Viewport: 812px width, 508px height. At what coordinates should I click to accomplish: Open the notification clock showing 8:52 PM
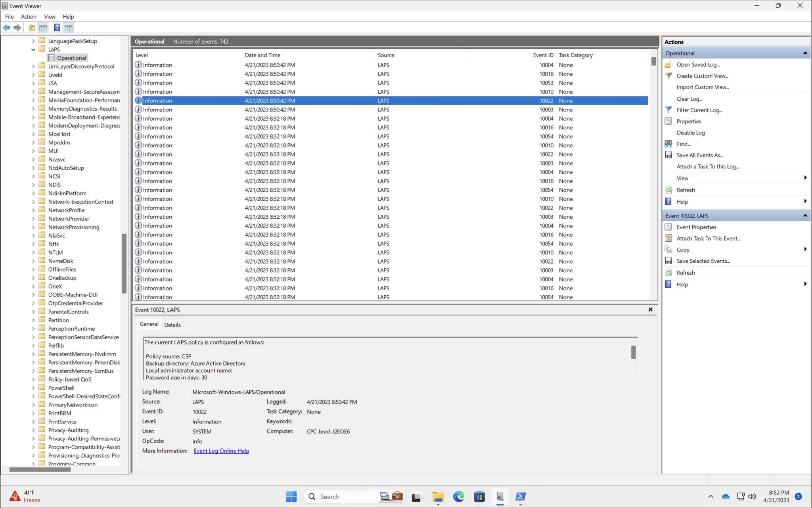tap(776, 496)
